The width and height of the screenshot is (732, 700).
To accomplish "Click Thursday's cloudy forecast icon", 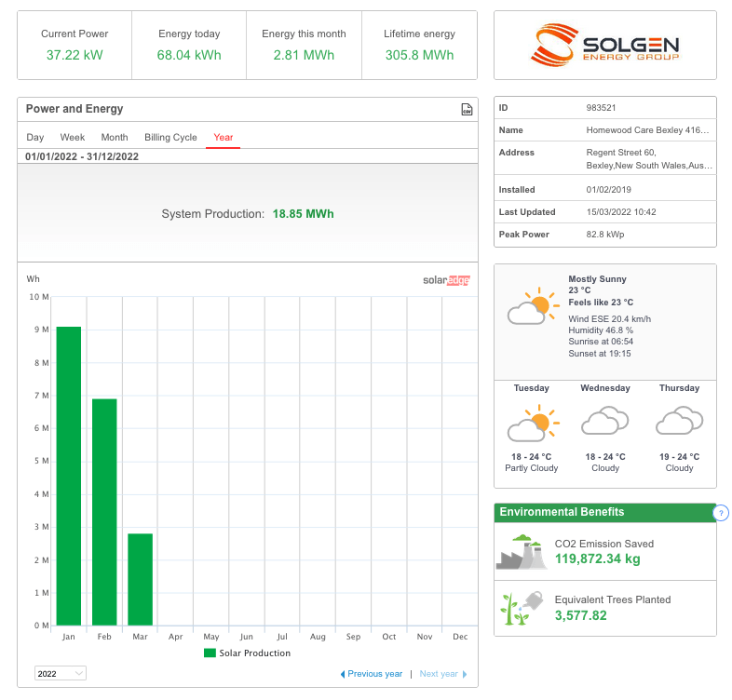I will click(x=679, y=420).
